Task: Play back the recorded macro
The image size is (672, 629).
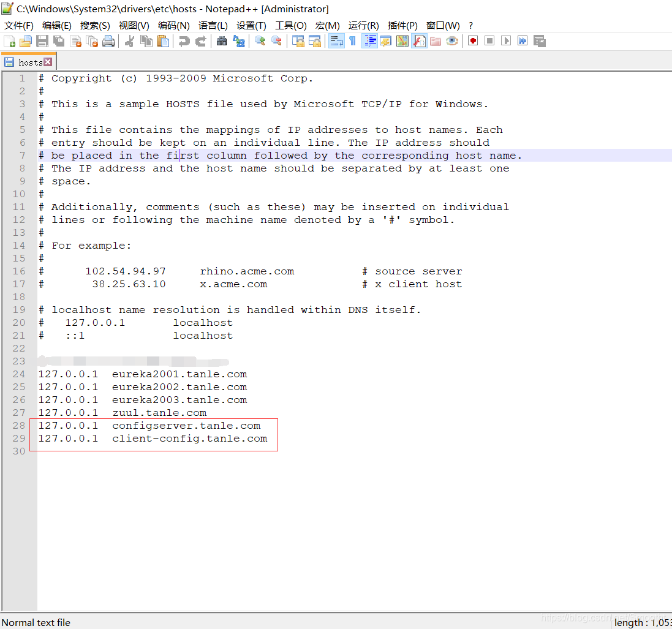Action: [x=506, y=41]
